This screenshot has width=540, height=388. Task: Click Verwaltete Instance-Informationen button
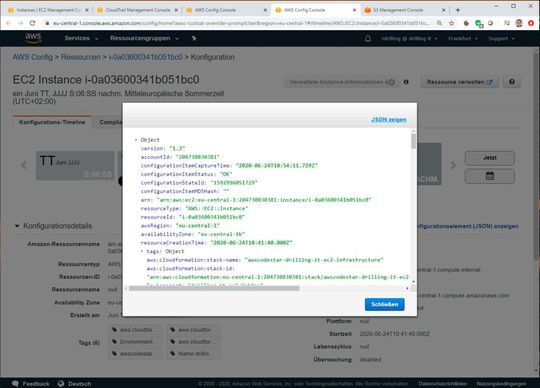pyautogui.click(x=342, y=82)
